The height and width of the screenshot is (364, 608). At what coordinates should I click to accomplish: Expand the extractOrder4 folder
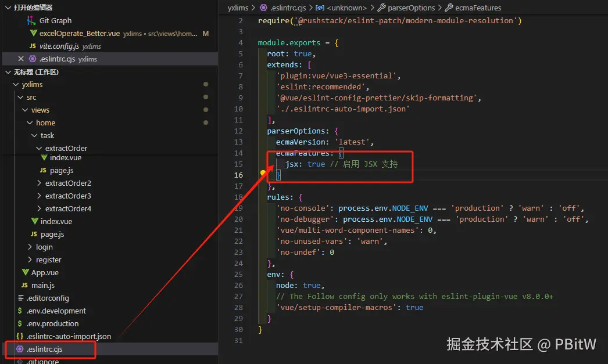[39, 208]
